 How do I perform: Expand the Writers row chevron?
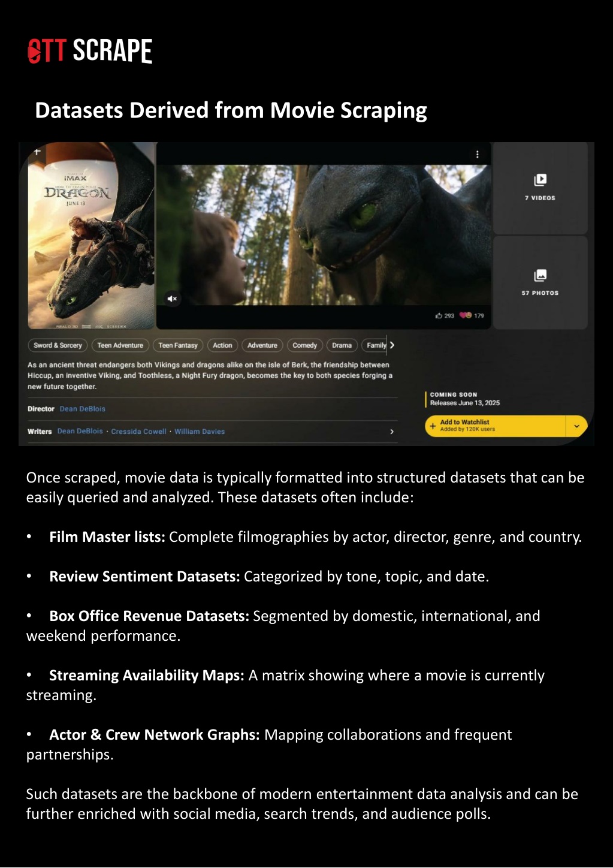click(392, 432)
